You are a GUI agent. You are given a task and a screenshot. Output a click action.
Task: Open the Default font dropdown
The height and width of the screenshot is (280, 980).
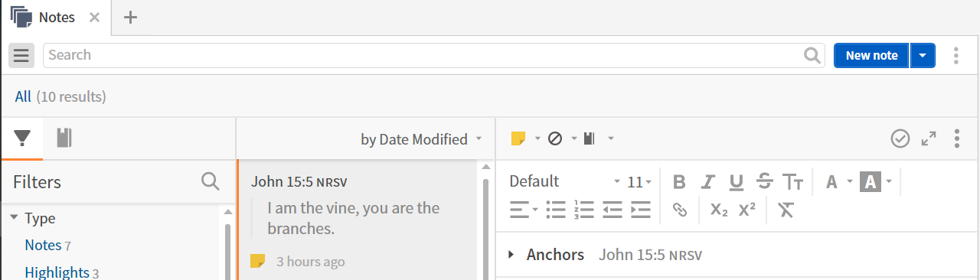click(x=565, y=181)
